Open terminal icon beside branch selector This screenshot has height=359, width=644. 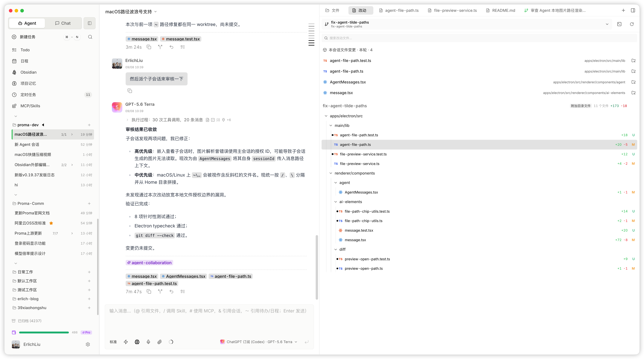(619, 24)
